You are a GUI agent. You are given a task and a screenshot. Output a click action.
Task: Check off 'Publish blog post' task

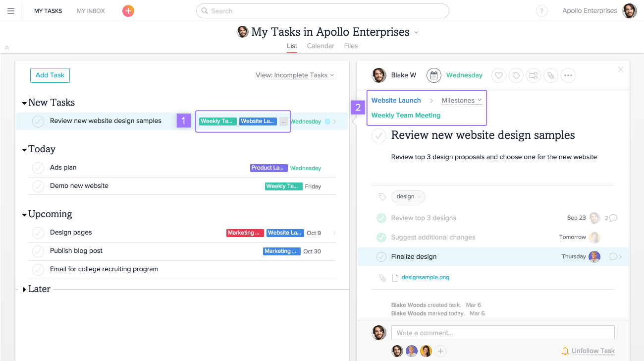[x=38, y=251]
